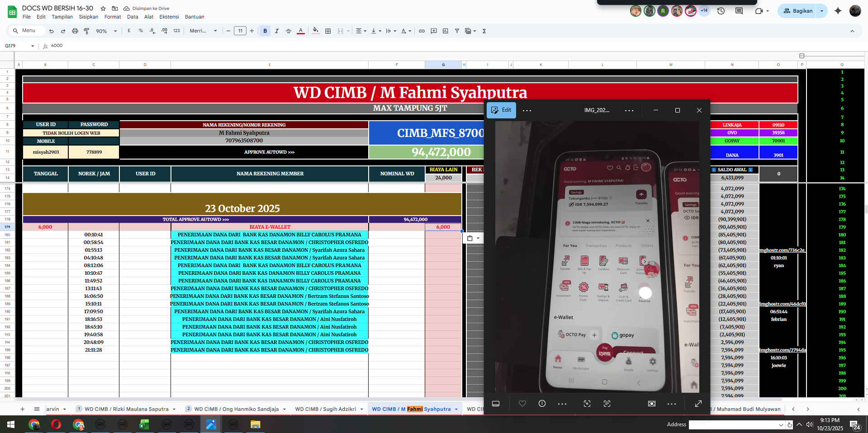
Task: Open text wrapping dropdown
Action: pos(391,31)
